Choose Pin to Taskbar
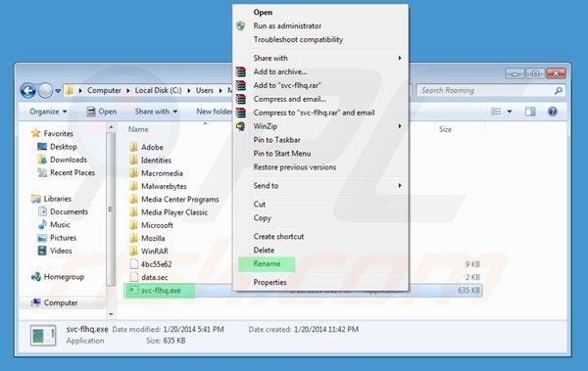Screen dimensions: 588x371 click(276, 140)
